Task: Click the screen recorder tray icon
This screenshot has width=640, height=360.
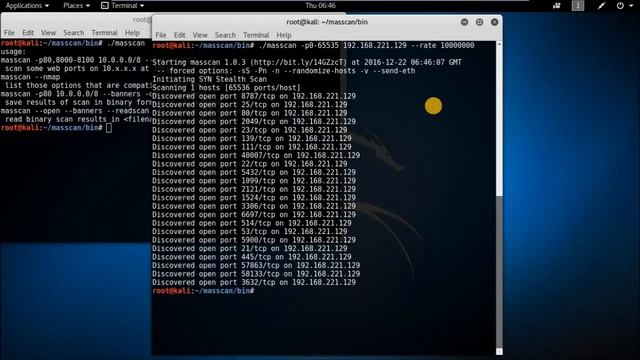Action: click(x=556, y=6)
